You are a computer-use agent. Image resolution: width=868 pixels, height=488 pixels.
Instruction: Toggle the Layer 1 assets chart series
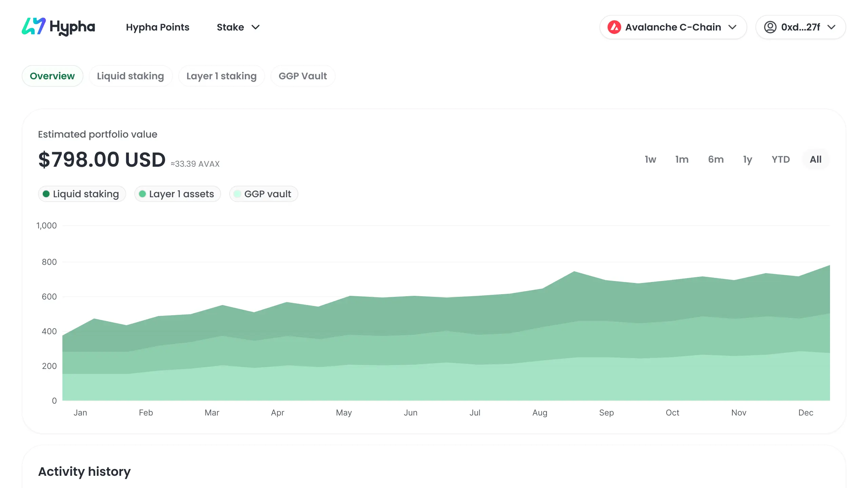click(177, 194)
